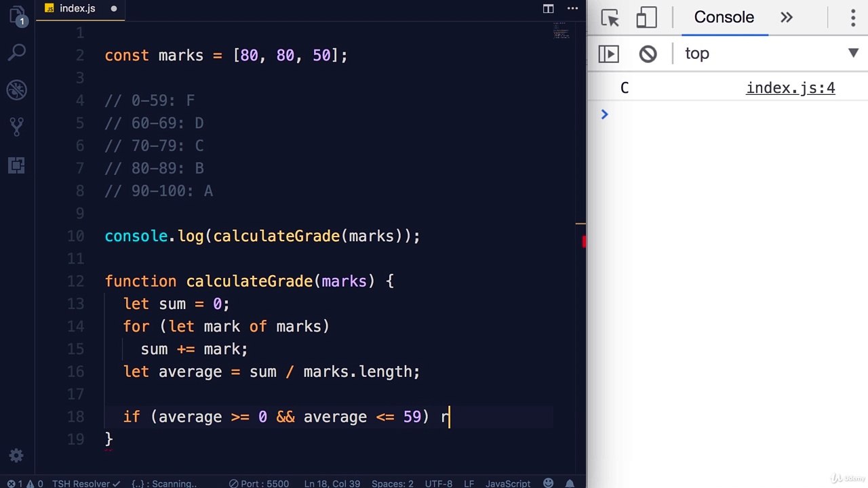Activate the DevTools inspect element picker
868x488 pixels.
(610, 18)
